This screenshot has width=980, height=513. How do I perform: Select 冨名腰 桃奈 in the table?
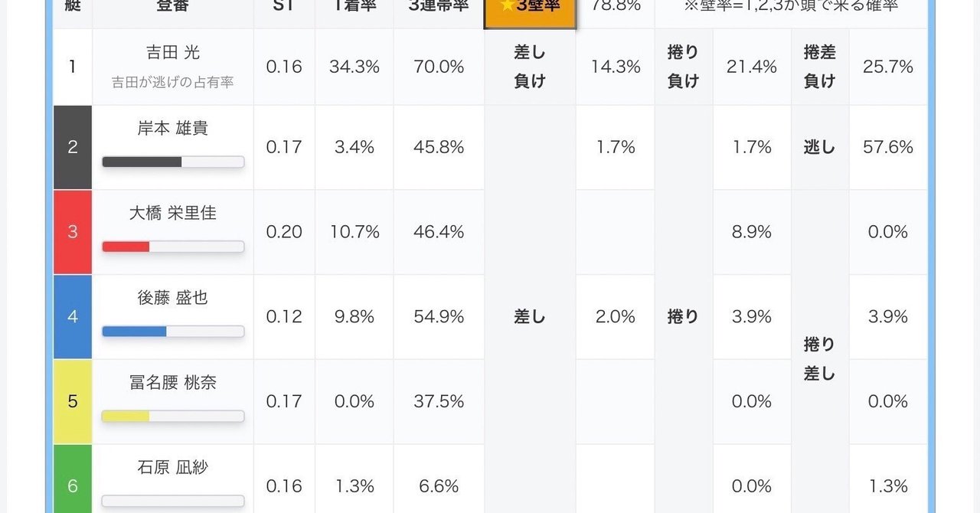(x=172, y=382)
